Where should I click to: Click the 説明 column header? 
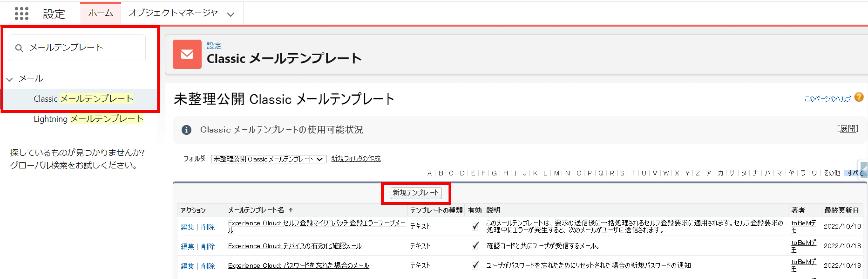[493, 210]
